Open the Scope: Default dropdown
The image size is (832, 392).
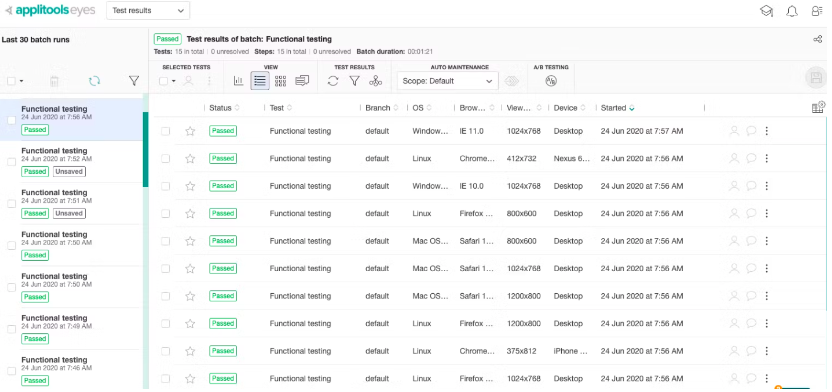click(x=448, y=81)
